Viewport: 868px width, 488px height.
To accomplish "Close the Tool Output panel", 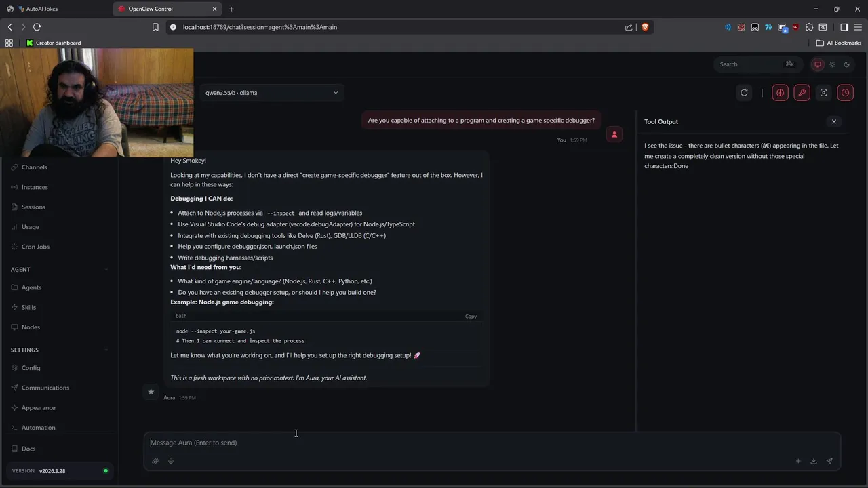I will tap(834, 121).
